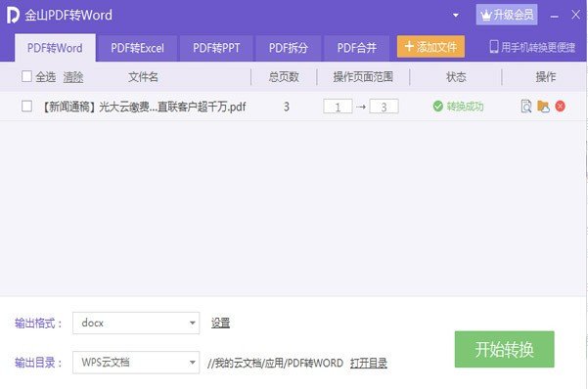The height and width of the screenshot is (389, 588).
Task: Click the 开始转换 start conversion button
Action: pyautogui.click(x=505, y=349)
